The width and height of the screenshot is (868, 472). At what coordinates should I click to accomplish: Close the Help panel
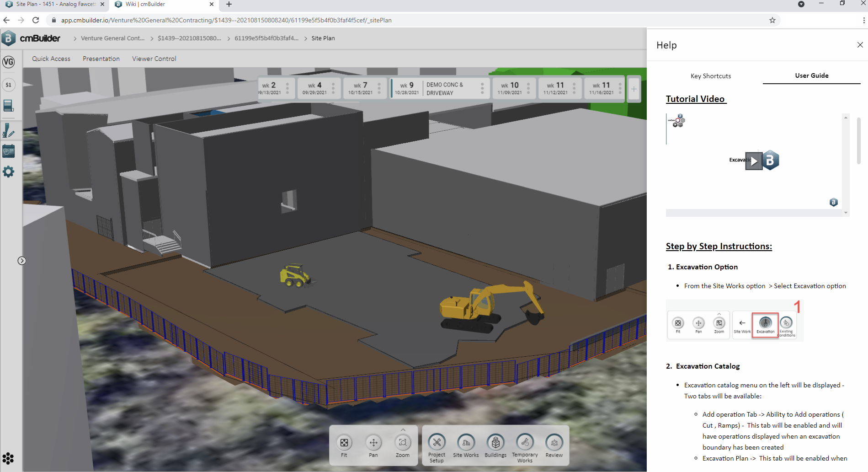860,45
